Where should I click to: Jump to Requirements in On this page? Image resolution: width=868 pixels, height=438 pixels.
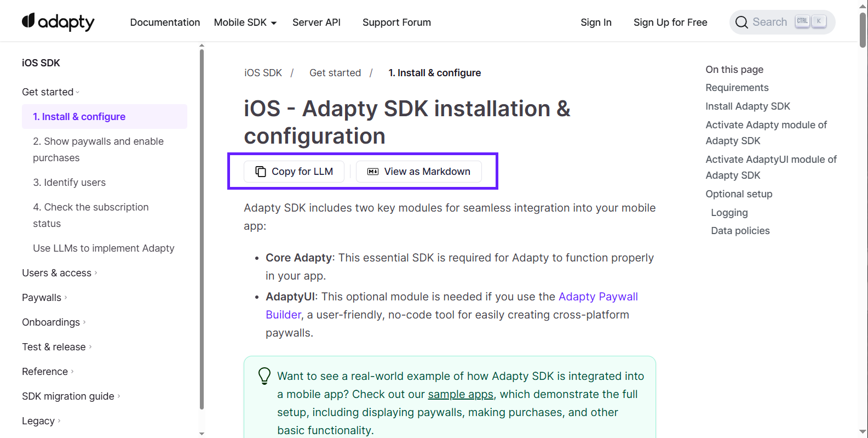pyautogui.click(x=737, y=88)
